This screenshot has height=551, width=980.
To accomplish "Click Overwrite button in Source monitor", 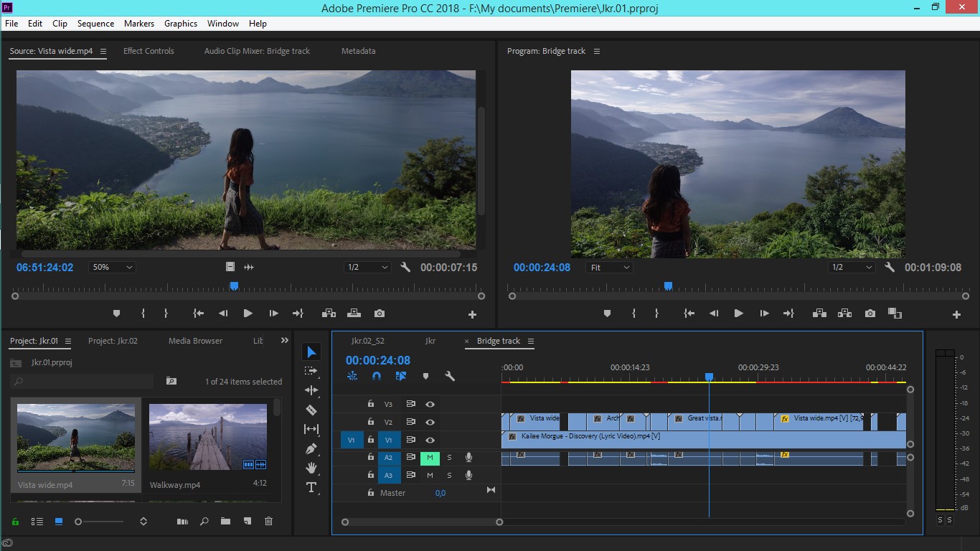I will [x=354, y=314].
